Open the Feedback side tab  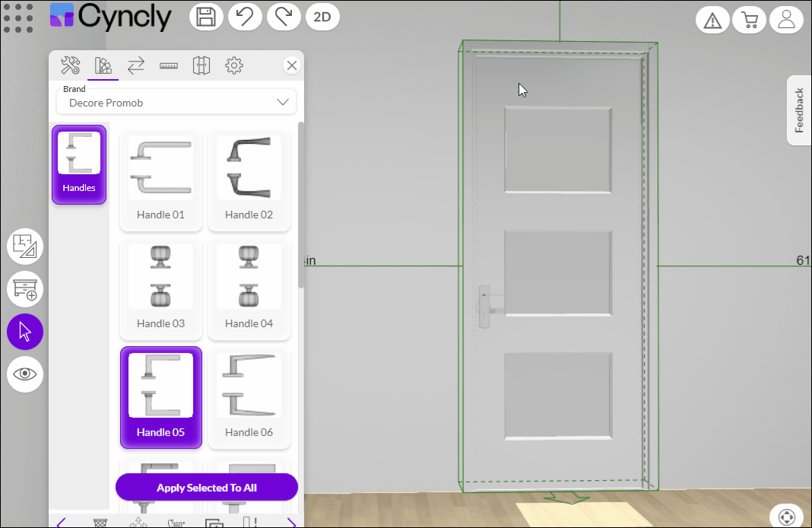pos(799,110)
